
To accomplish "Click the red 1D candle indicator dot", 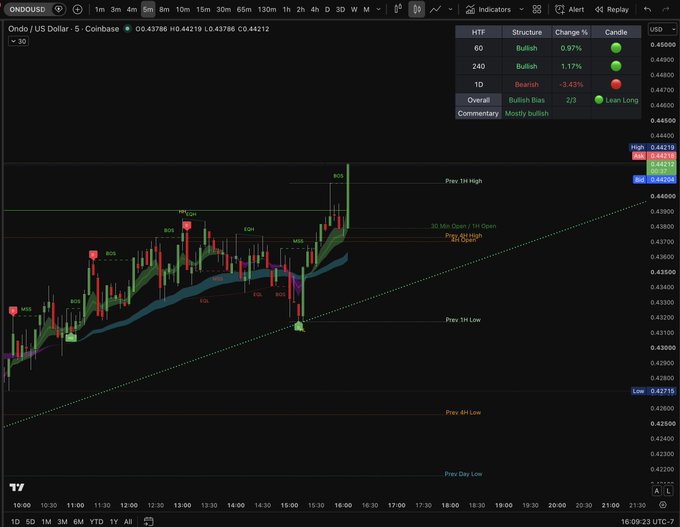I will tap(616, 84).
